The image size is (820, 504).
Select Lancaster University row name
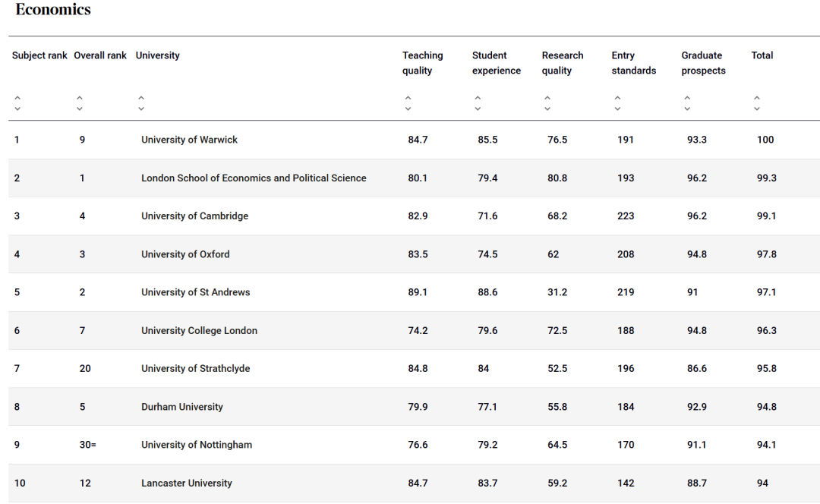[x=187, y=483]
